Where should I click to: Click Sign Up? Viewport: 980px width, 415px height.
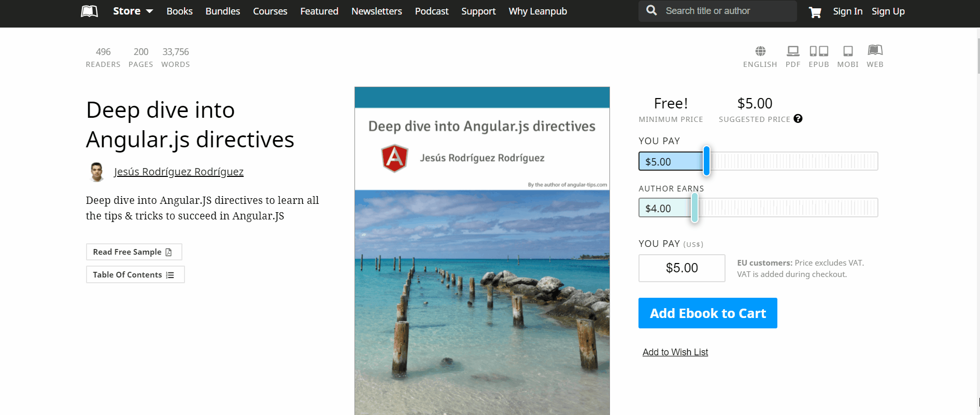(x=888, y=11)
